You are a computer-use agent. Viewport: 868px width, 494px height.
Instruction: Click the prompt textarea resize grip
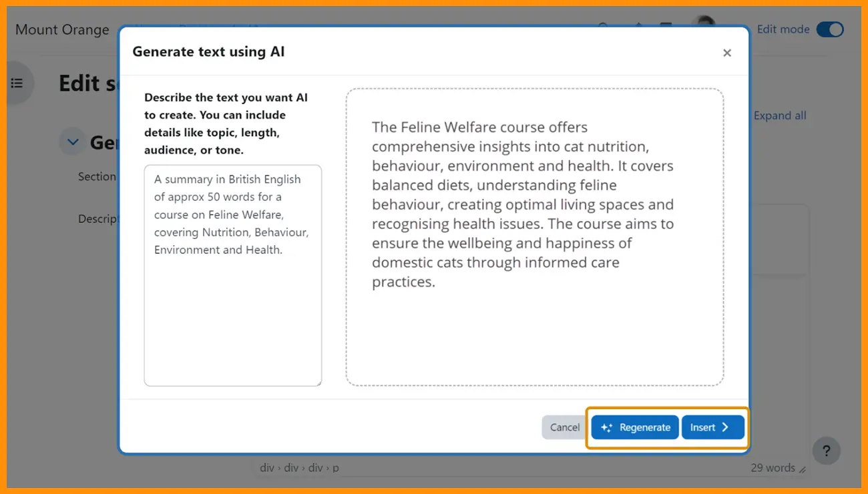click(x=318, y=383)
